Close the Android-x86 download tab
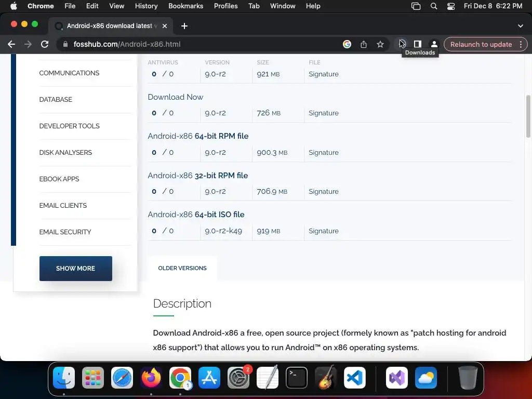 click(165, 26)
